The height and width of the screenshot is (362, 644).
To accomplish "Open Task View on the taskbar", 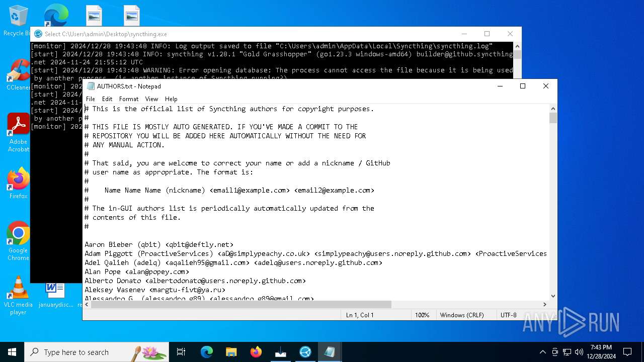I will click(x=181, y=352).
